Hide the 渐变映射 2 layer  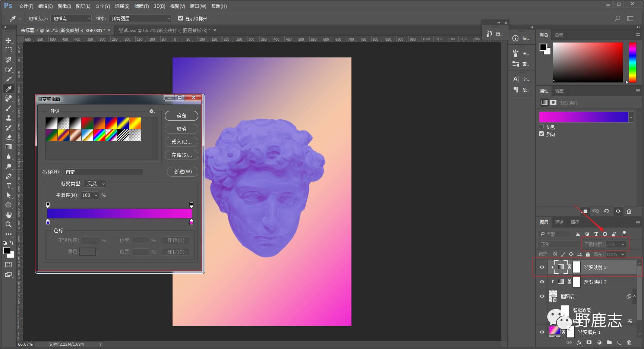tap(542, 282)
